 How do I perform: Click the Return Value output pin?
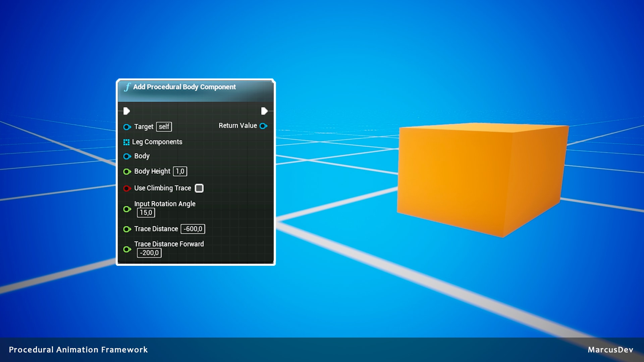tap(263, 126)
